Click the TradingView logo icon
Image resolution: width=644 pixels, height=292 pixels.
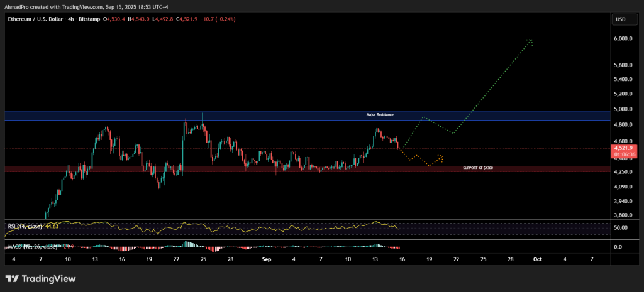point(12,278)
